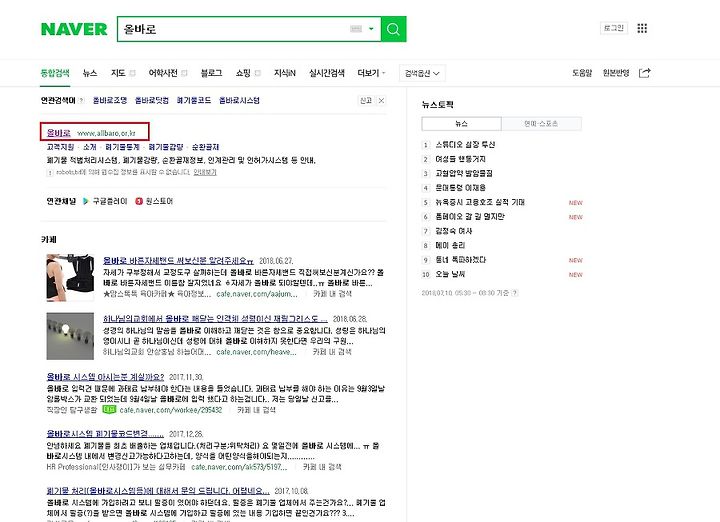720x522 pixels.
Task: Switch to the 쇼핑 tab
Action: 243,73
